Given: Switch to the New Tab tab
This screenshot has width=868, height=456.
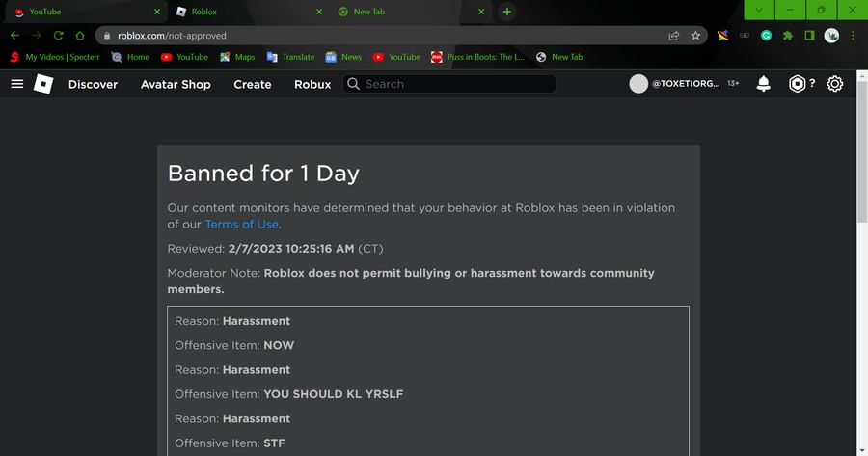Looking at the screenshot, I should tap(410, 12).
